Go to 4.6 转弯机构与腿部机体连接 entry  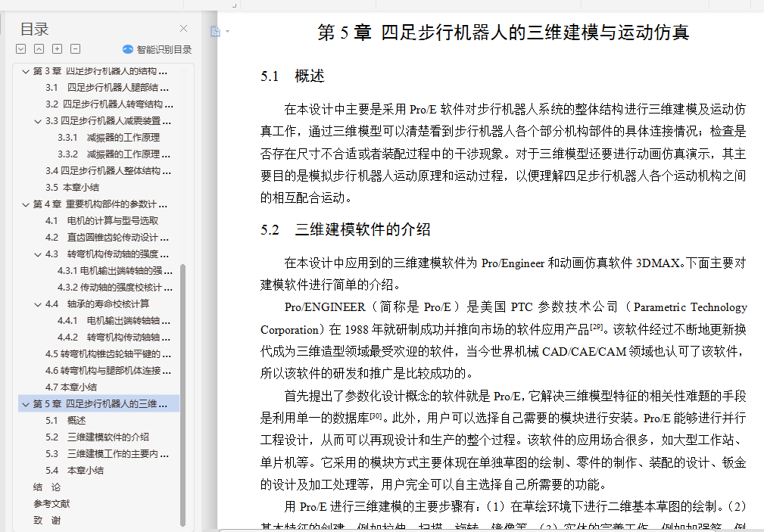(108, 370)
